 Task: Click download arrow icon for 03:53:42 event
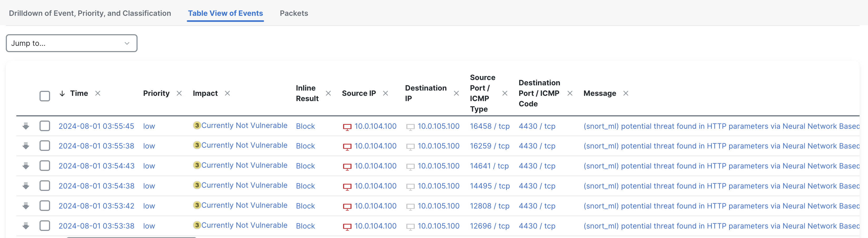pos(26,206)
